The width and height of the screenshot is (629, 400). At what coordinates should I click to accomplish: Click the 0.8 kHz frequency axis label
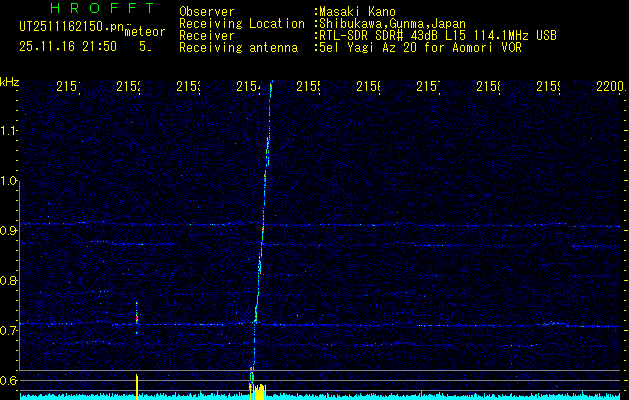(x=10, y=281)
